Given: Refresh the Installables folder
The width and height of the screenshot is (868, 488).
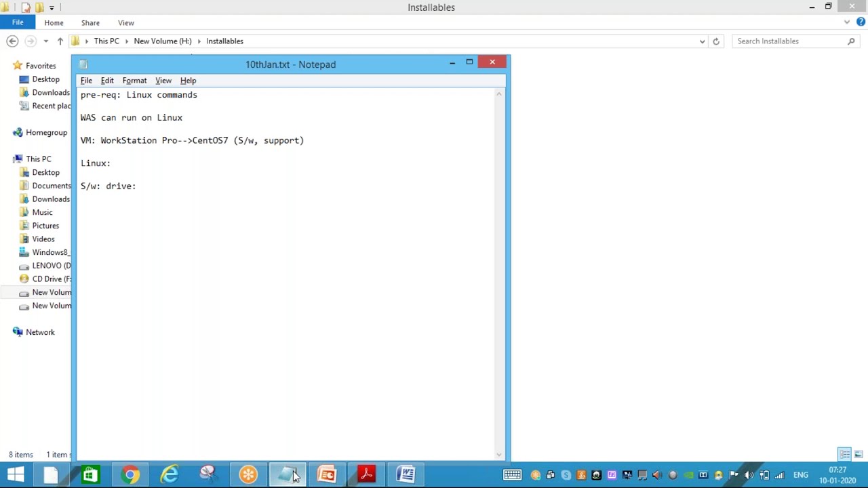Looking at the screenshot, I should tap(716, 41).
